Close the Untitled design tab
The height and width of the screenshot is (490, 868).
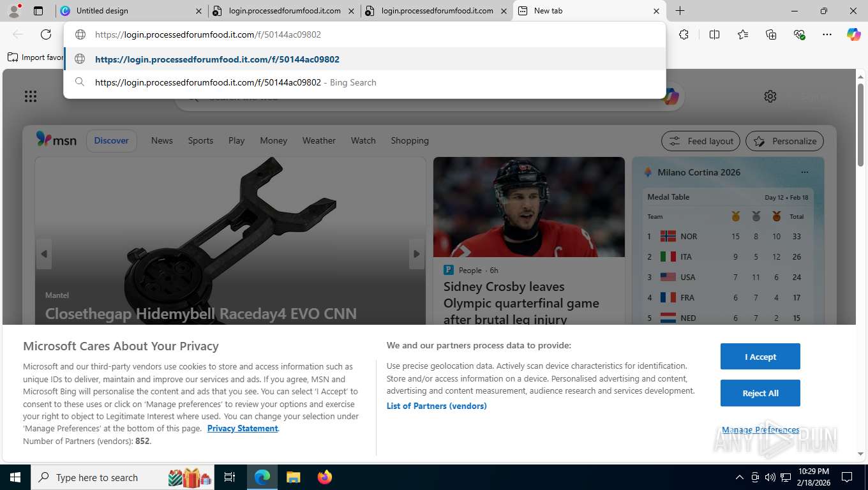(x=198, y=11)
